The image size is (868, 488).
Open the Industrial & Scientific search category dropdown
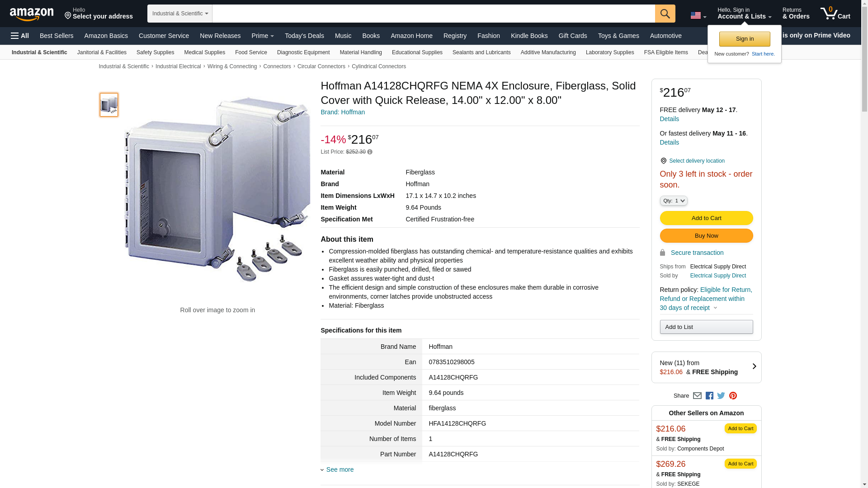tap(179, 14)
